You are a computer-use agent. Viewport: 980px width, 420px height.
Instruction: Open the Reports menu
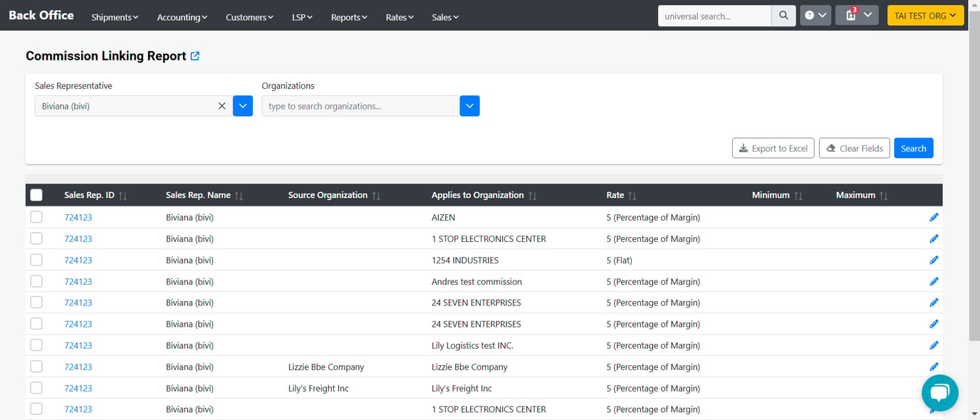point(349,17)
